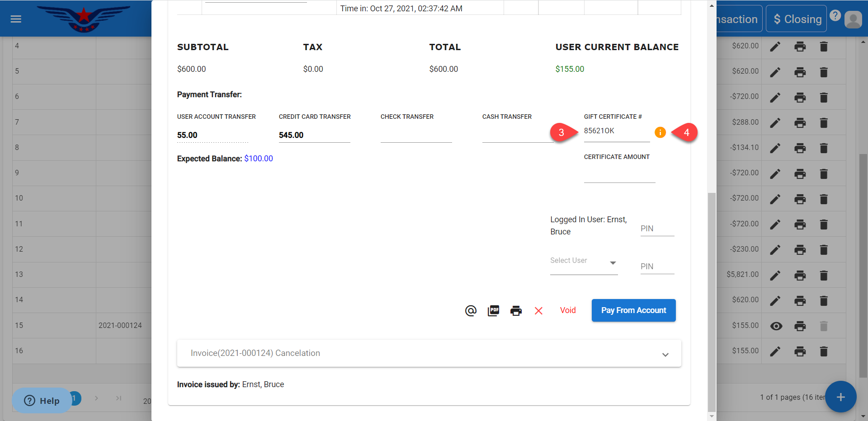The height and width of the screenshot is (421, 868).
Task: Click the add new floating plus button
Action: coord(840,397)
